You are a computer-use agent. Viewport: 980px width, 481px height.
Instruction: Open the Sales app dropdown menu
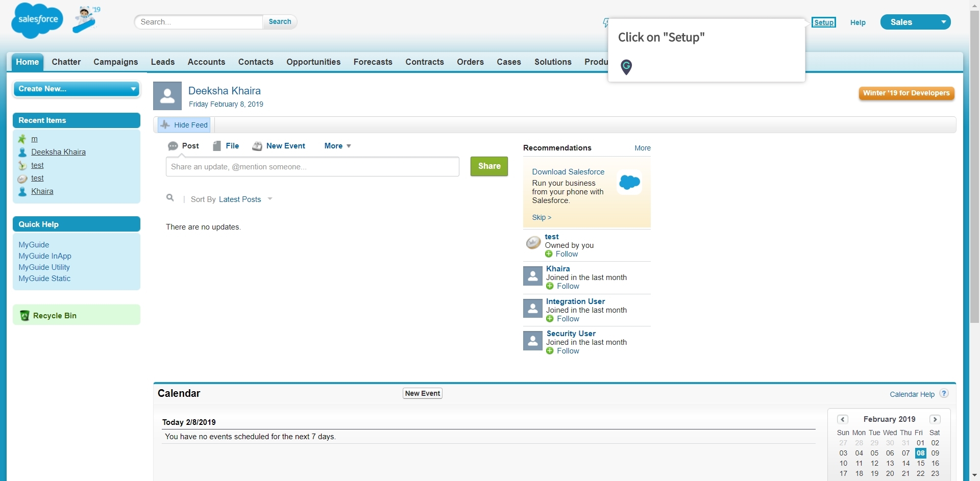point(916,22)
